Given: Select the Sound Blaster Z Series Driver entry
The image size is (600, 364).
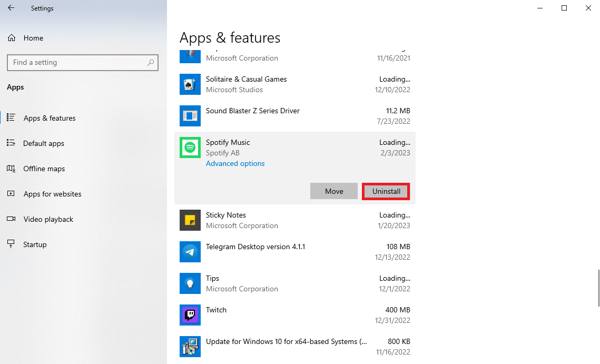Looking at the screenshot, I should point(252,111).
